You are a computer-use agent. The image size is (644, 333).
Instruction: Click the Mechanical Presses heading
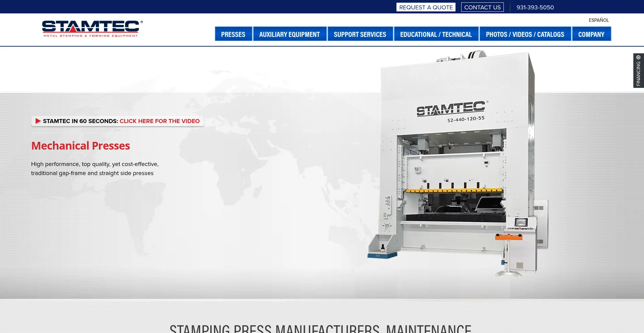(x=80, y=146)
